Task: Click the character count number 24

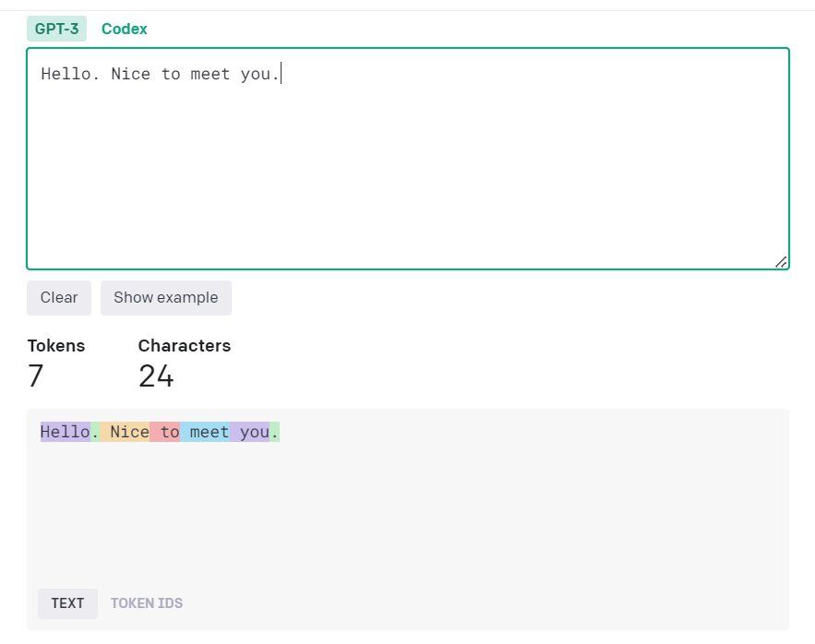Action: (156, 376)
